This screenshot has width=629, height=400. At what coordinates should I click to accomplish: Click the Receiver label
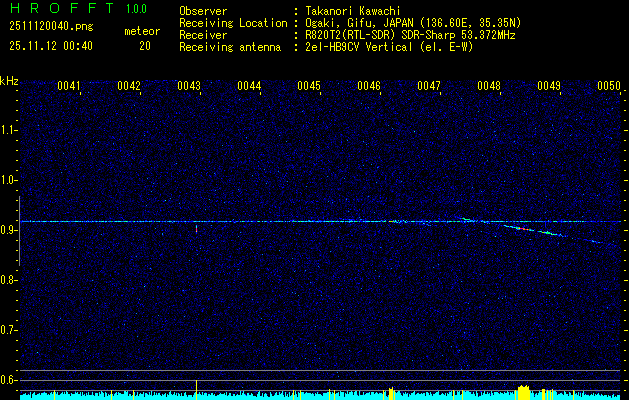[x=203, y=35]
